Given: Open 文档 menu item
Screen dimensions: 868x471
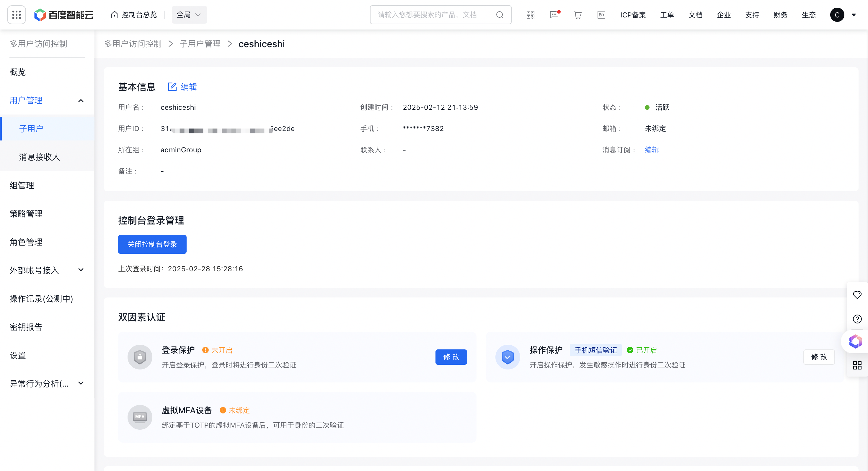Looking at the screenshot, I should (x=695, y=15).
